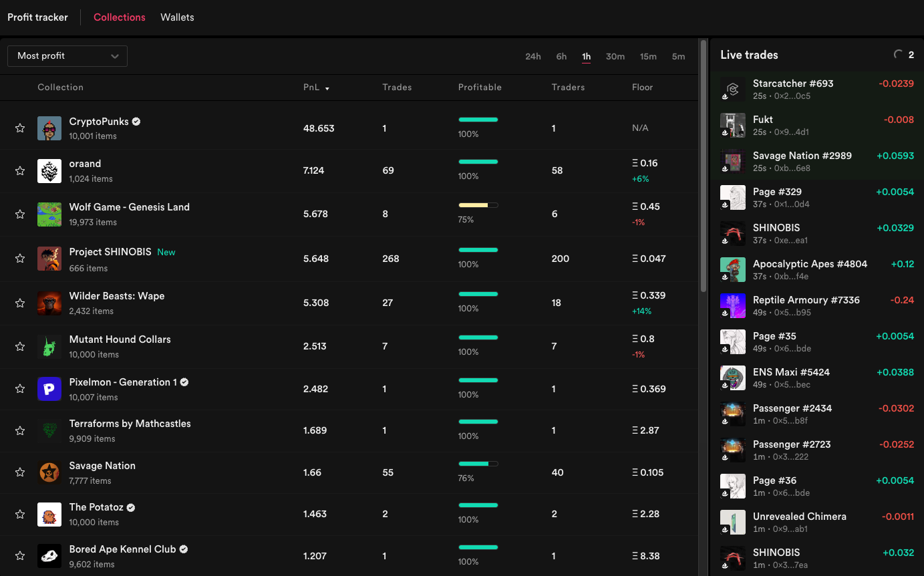Click the Pixelmon purple P logo
The image size is (924, 576).
click(49, 389)
